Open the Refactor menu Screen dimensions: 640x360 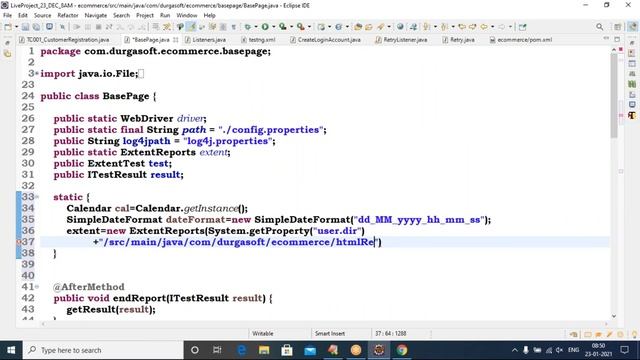[x=68, y=16]
